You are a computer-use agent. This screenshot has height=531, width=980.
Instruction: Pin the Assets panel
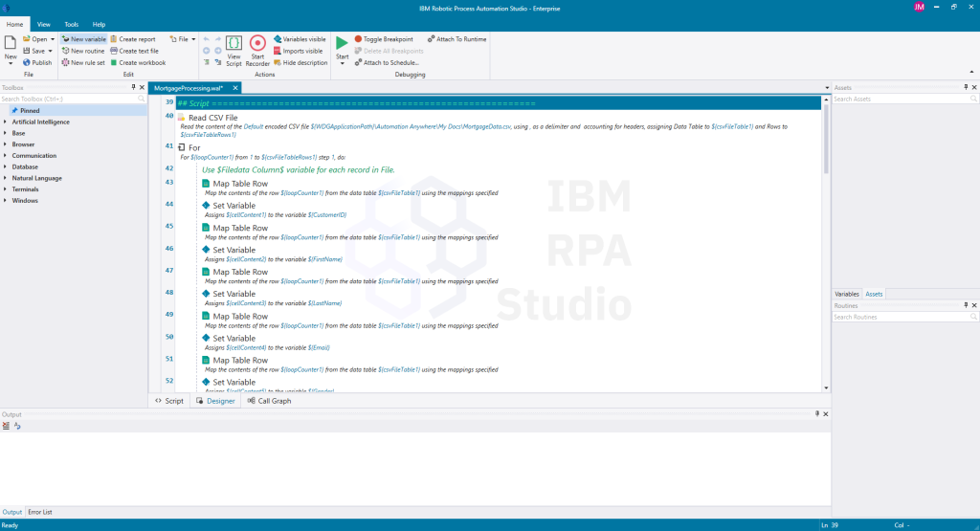pos(966,87)
